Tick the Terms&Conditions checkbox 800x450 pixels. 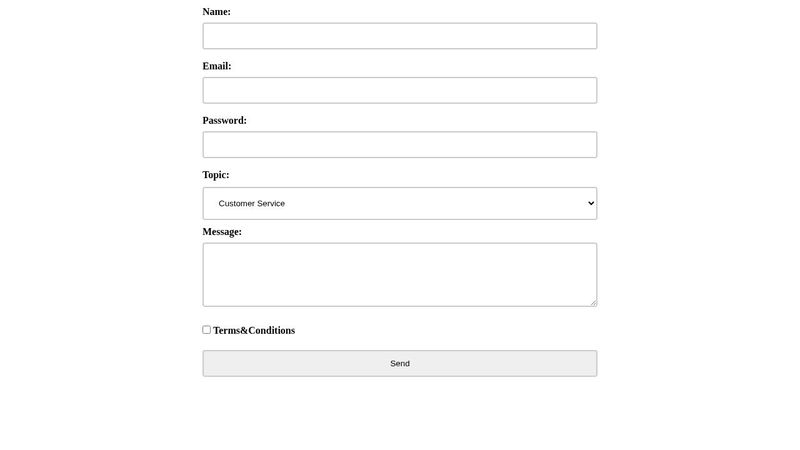207,330
